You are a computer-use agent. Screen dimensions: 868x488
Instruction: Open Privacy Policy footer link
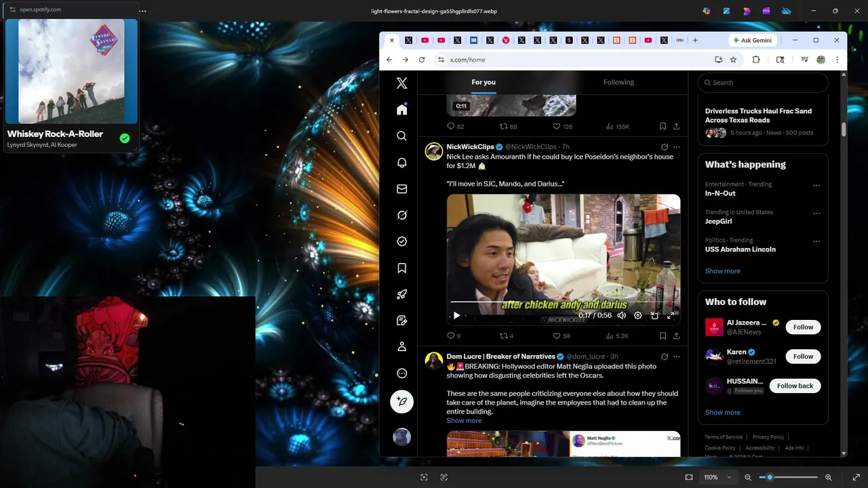pos(768,437)
